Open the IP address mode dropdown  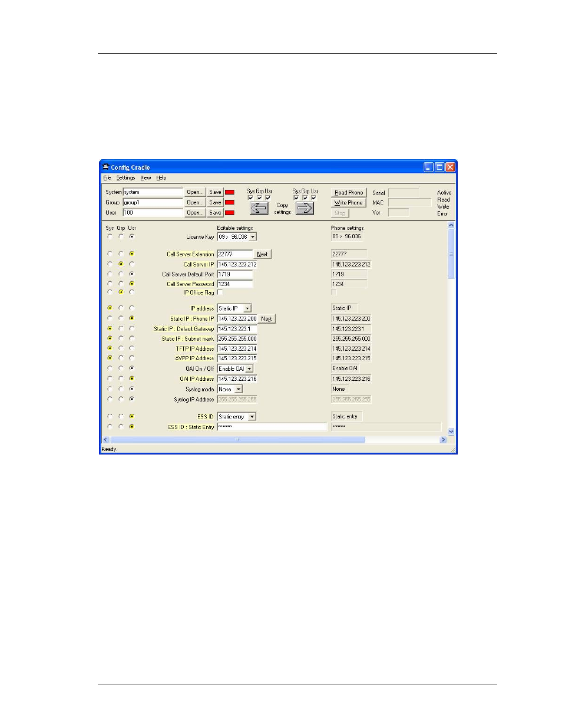pos(247,308)
